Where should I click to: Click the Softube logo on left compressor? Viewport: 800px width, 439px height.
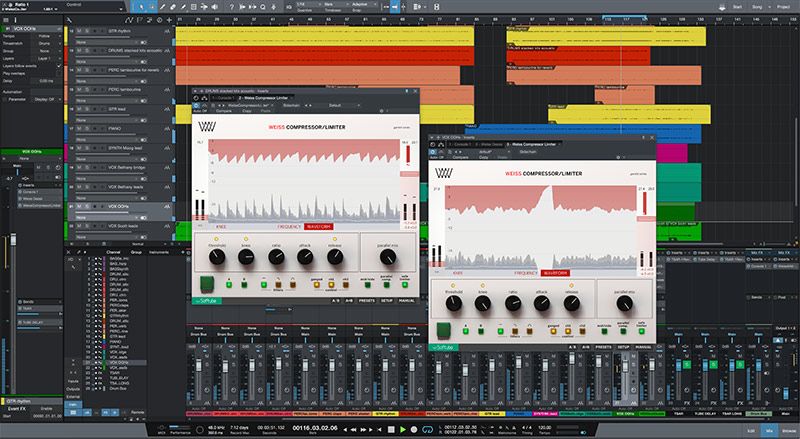pyautogui.click(x=206, y=300)
